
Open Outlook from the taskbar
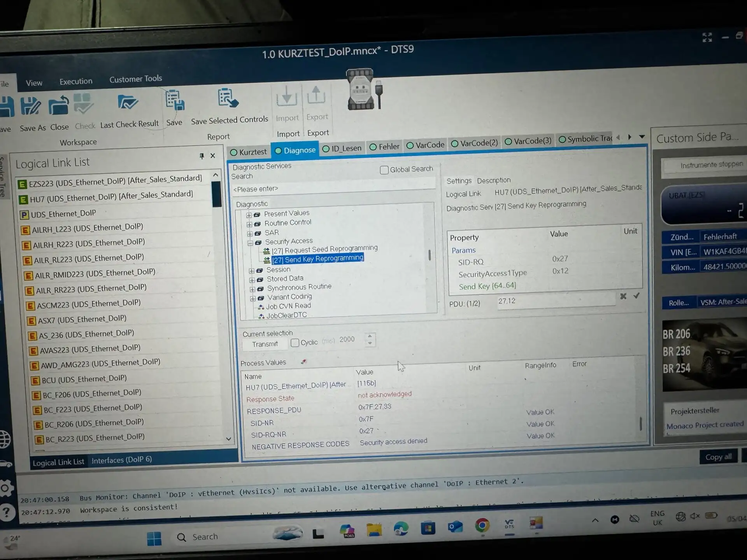pyautogui.click(x=455, y=527)
